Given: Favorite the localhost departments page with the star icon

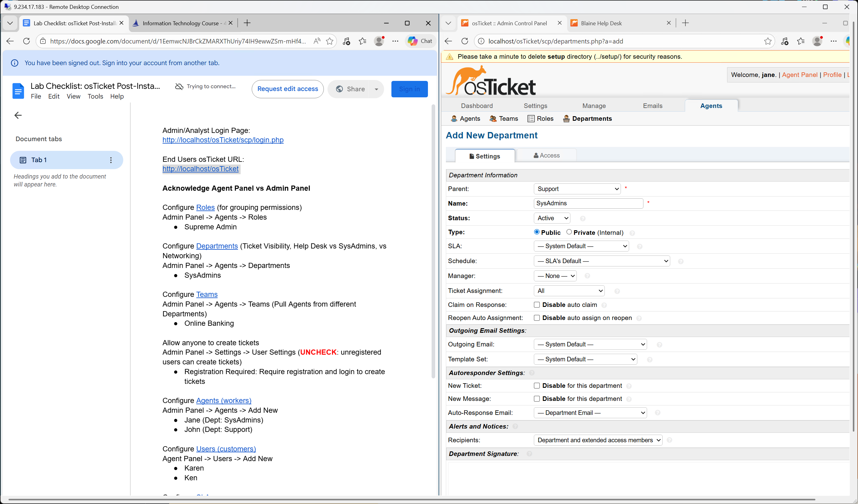Looking at the screenshot, I should (x=767, y=41).
